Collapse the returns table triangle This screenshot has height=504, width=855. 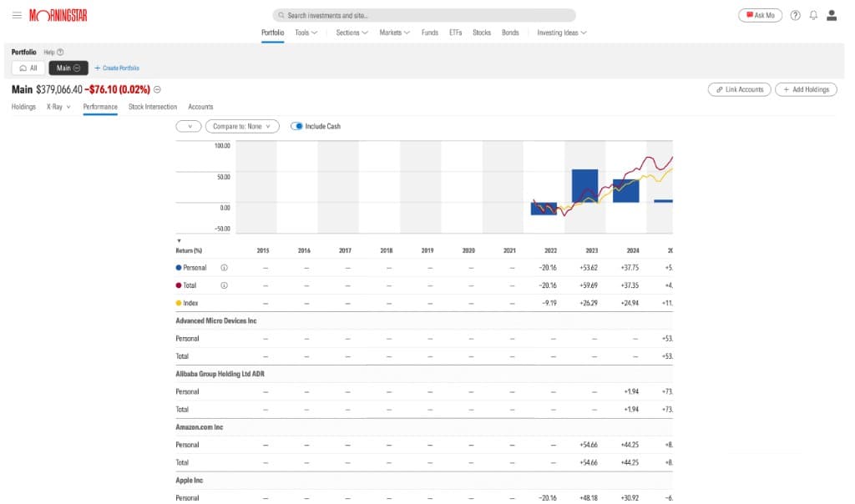coord(179,240)
